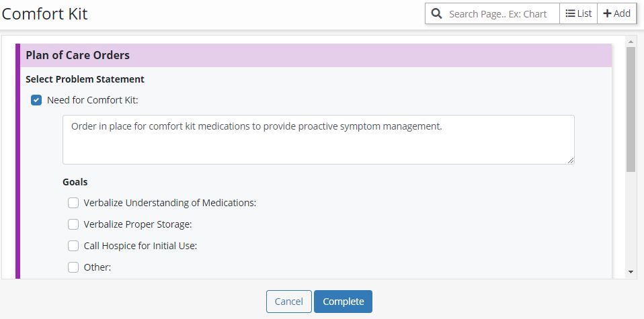Screen dimensions: 644x319
Task: Click the Plan of Care Orders header
Action: coord(78,55)
